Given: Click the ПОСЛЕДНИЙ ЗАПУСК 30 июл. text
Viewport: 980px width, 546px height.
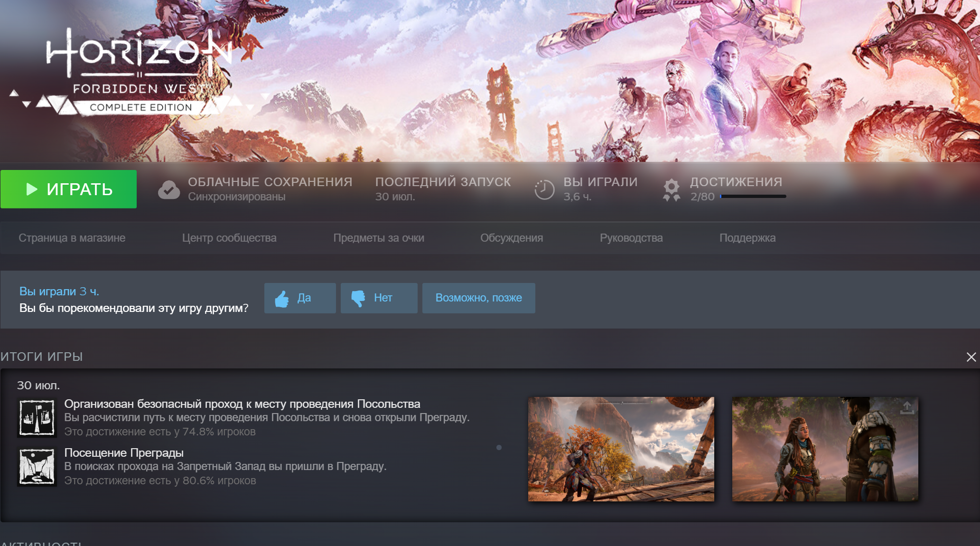Looking at the screenshot, I should [443, 189].
